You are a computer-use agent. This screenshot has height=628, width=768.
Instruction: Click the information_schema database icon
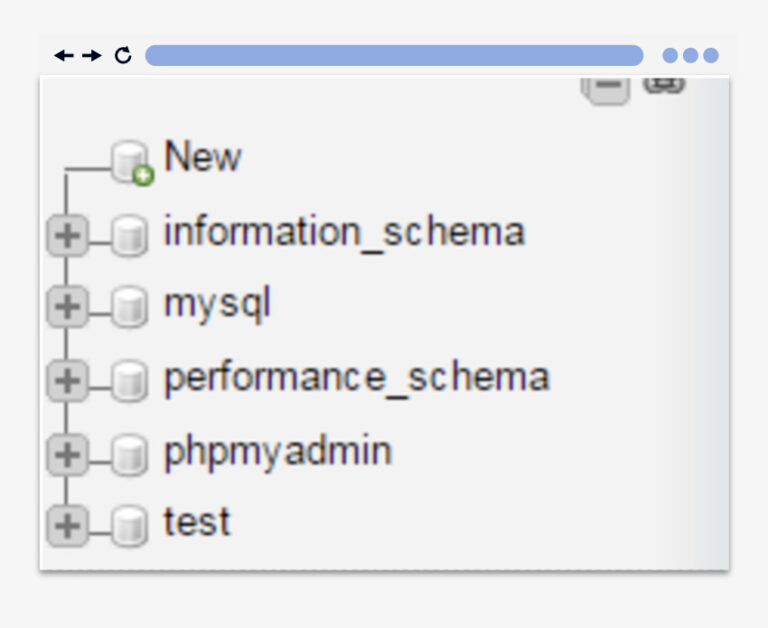tap(129, 236)
